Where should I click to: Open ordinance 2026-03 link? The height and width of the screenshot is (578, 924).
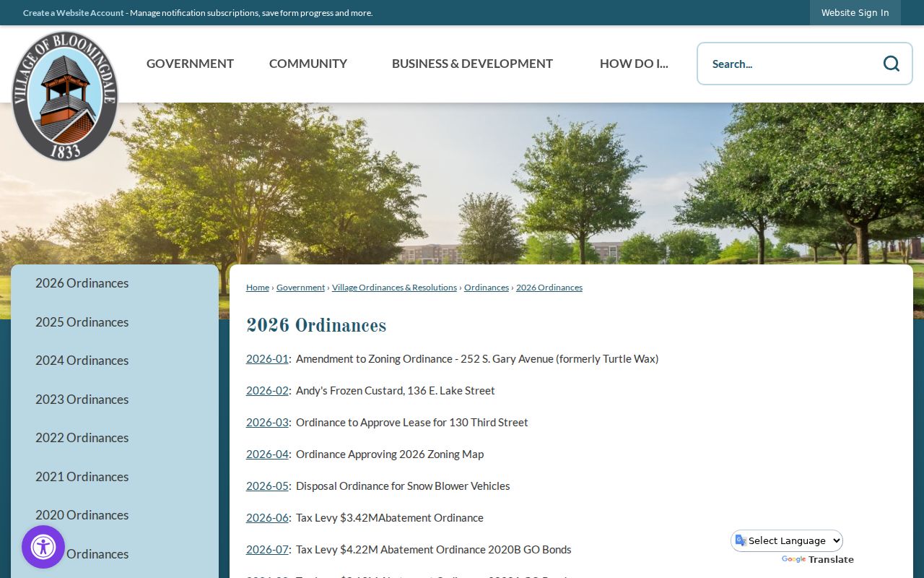pos(267,423)
